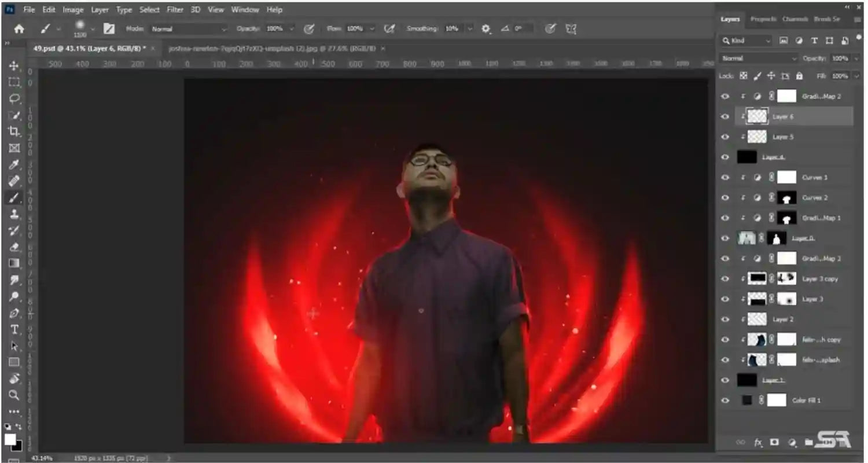Switch to the joshua-newton unsplash jpg tab
The width and height of the screenshot is (868, 463).
pyautogui.click(x=272, y=49)
